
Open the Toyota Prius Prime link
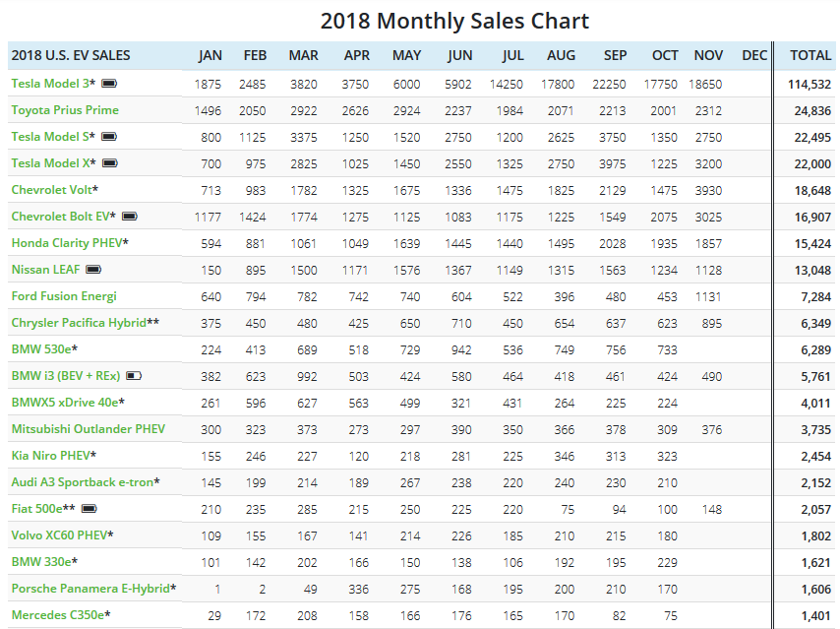(65, 110)
